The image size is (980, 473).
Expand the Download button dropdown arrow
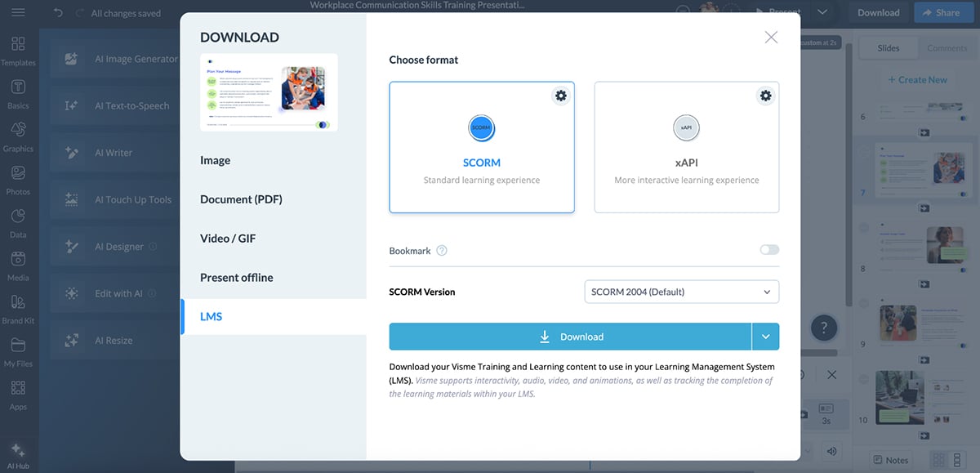[x=766, y=336]
